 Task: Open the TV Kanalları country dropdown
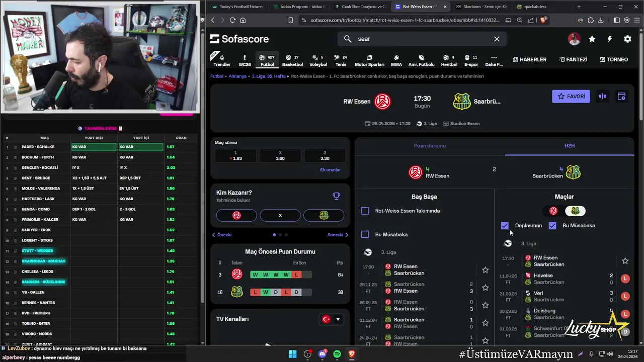tap(332, 319)
